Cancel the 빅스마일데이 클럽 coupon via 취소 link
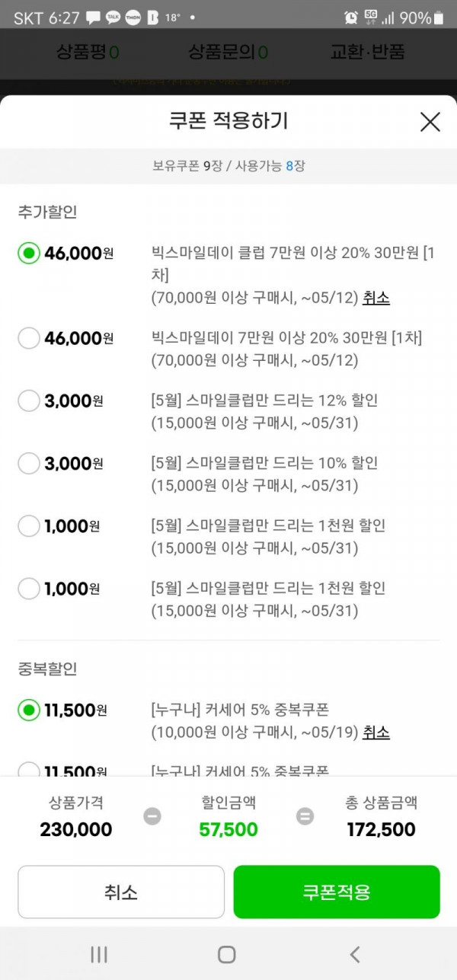 (x=376, y=298)
